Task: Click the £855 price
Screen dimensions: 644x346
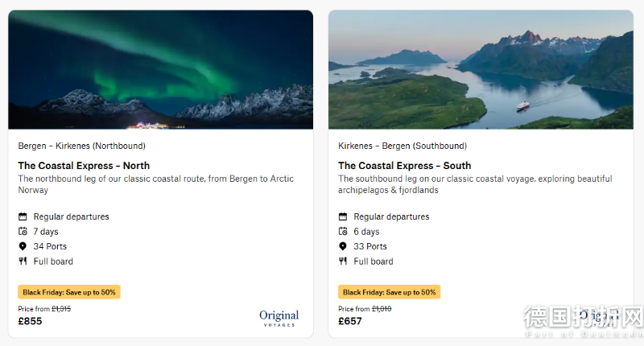Action: click(30, 321)
